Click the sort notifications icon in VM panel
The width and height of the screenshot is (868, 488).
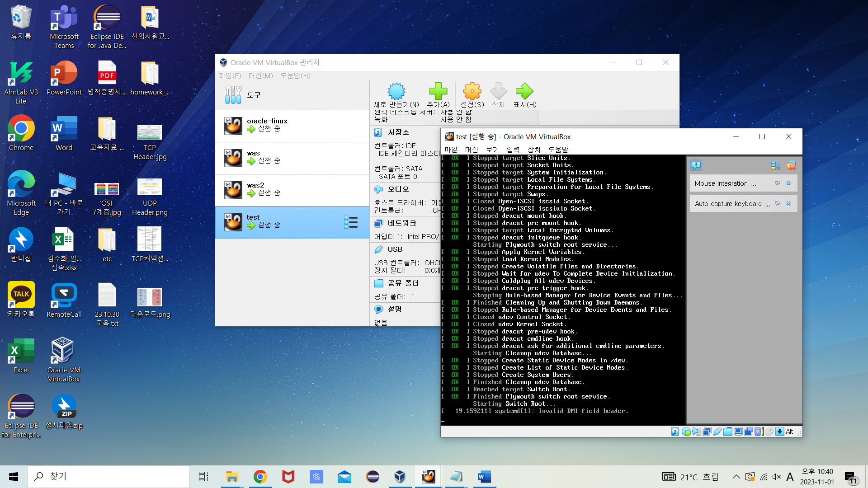[775, 165]
